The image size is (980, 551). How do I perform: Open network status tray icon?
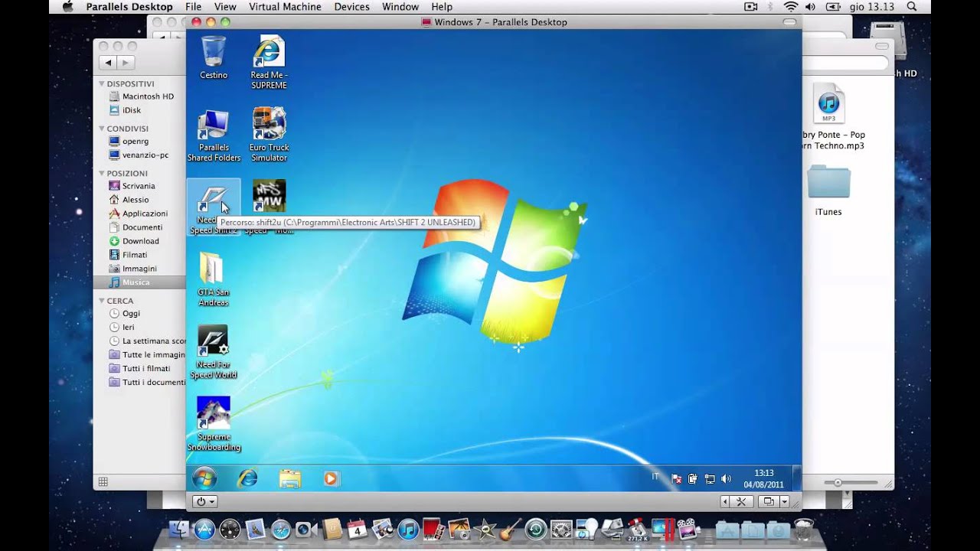tap(710, 479)
